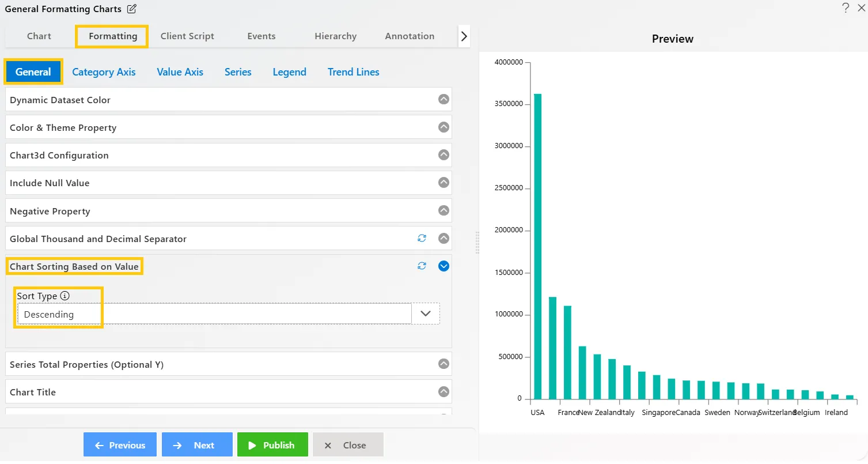Open the Sort Type dropdown arrow

[426, 314]
